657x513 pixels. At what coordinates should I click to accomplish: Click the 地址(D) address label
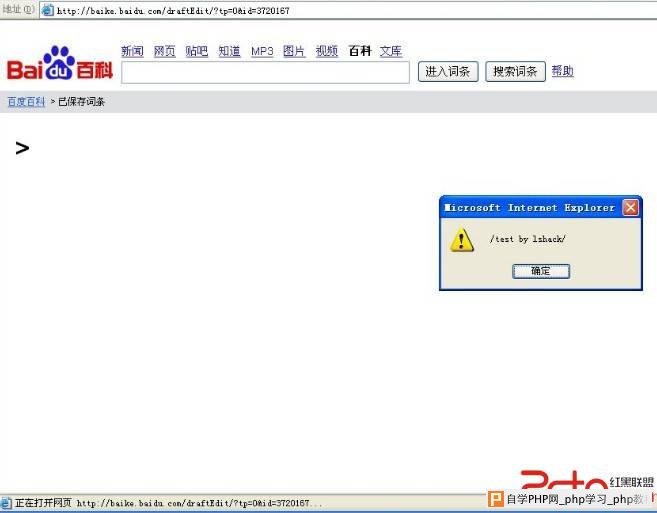point(18,9)
